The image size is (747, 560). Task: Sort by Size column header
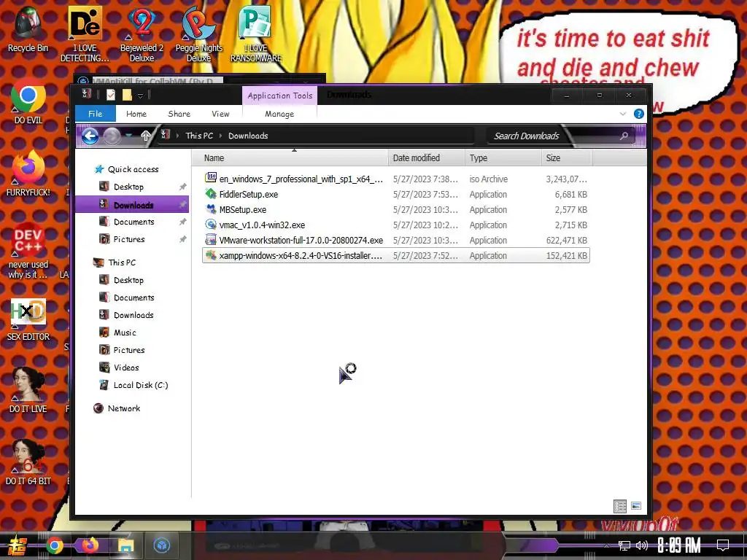(567, 158)
